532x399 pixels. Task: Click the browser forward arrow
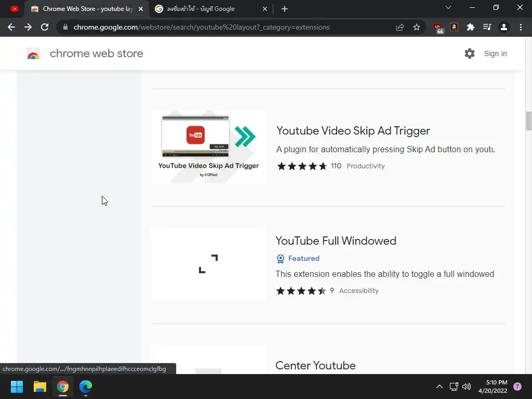pos(28,27)
